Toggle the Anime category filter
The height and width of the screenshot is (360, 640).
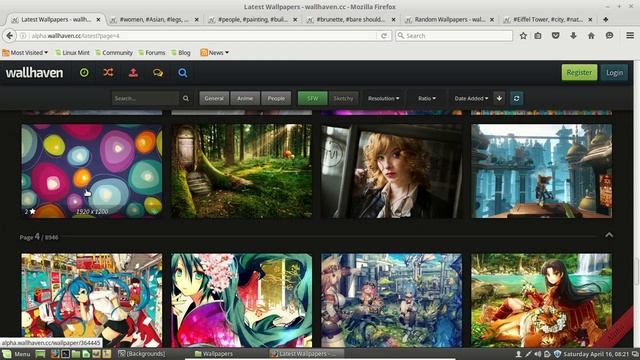245,98
